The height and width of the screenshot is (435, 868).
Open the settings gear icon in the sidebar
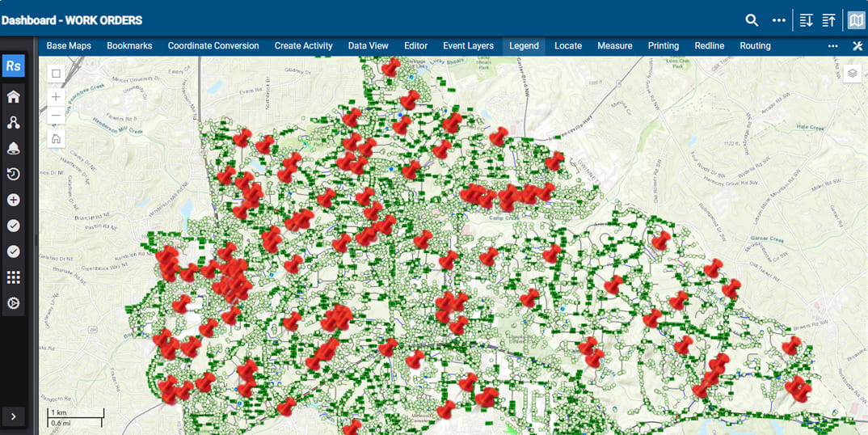(x=13, y=303)
